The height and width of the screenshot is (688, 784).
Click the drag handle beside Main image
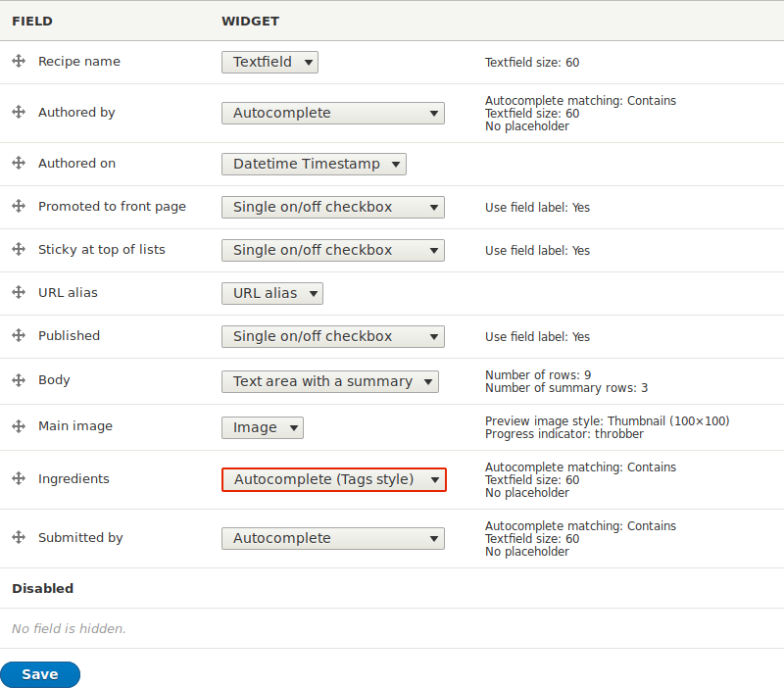coord(19,427)
